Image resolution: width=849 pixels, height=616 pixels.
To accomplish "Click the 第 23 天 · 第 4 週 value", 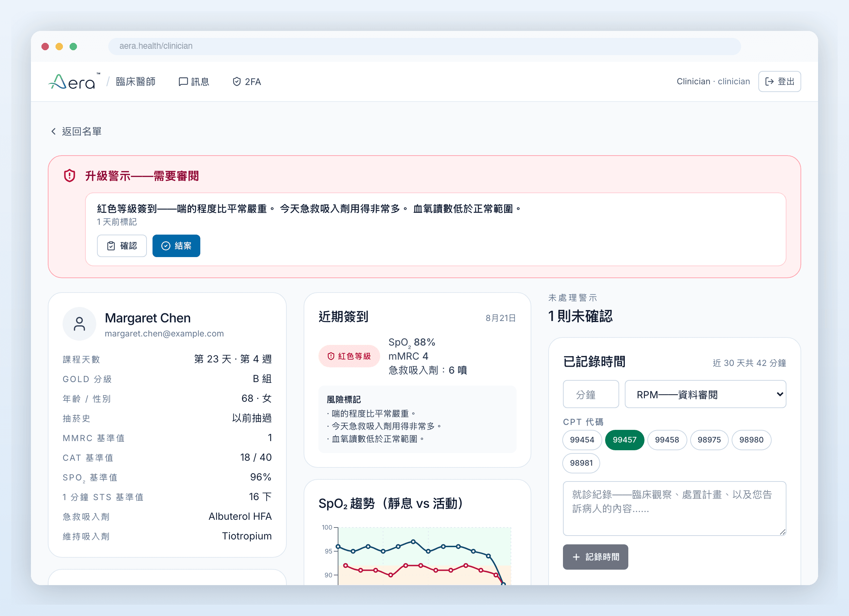I will click(233, 359).
